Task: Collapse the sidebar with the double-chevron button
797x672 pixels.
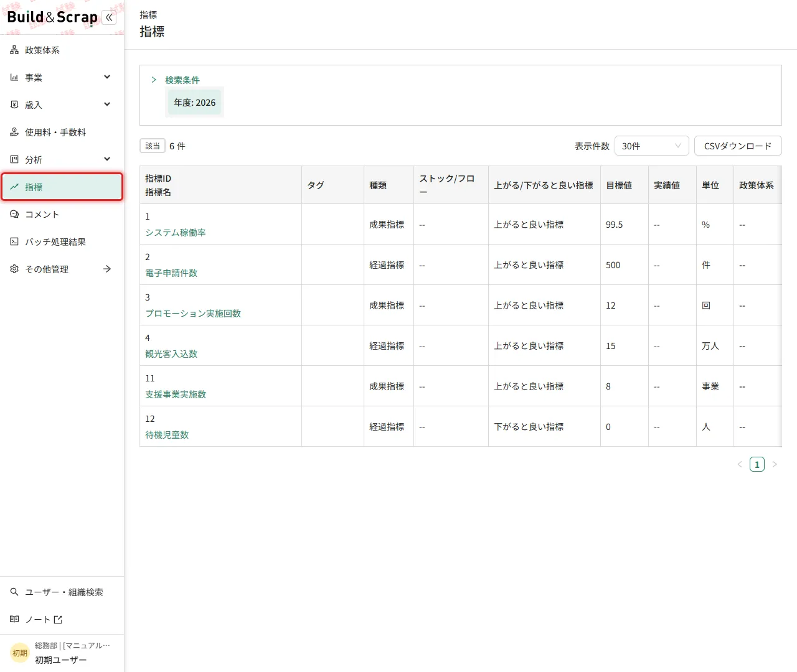Action: pyautogui.click(x=109, y=17)
